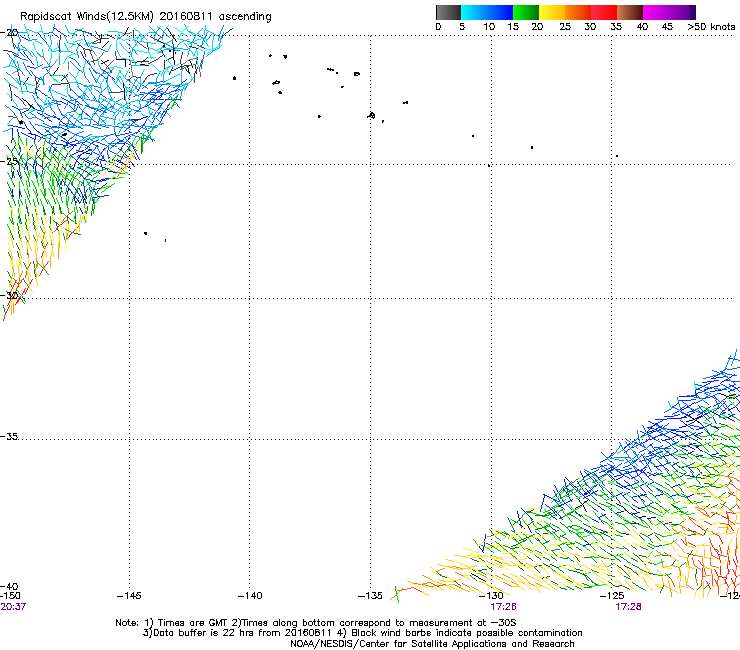The height and width of the screenshot is (650, 740).
Task: Click the '>50 knots' legend label
Action: point(711,27)
